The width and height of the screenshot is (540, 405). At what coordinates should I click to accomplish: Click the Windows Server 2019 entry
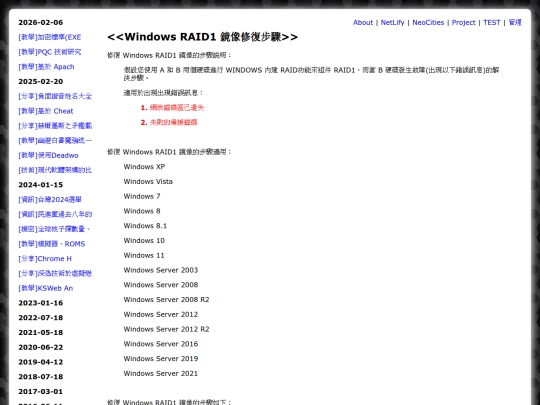pyautogui.click(x=161, y=359)
